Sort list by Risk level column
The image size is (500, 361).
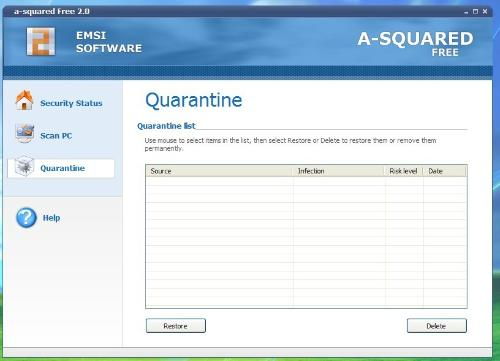click(x=404, y=171)
